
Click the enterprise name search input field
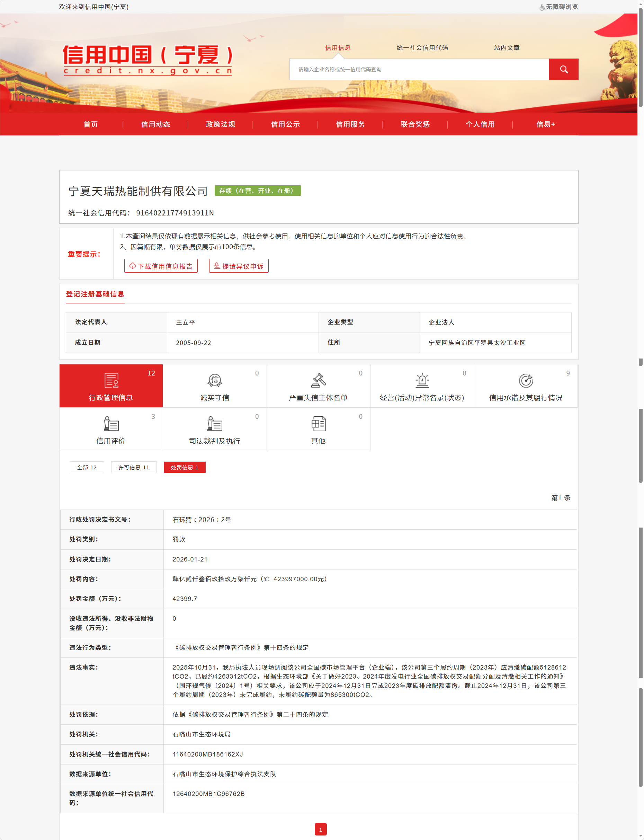pyautogui.click(x=419, y=69)
